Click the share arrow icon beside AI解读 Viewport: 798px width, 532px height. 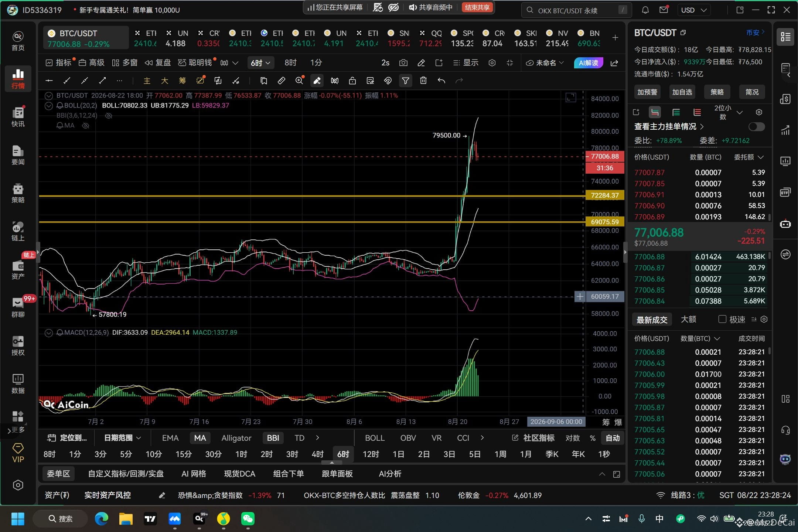614,63
